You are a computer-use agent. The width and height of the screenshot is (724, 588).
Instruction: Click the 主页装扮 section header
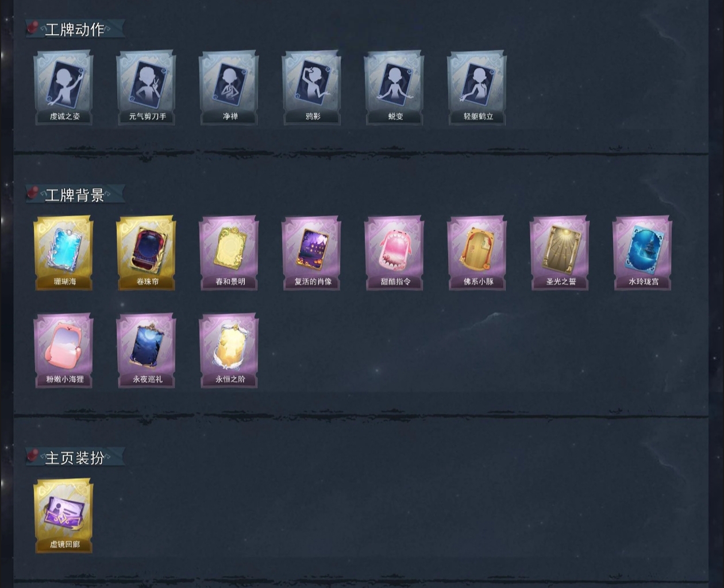(x=75, y=457)
